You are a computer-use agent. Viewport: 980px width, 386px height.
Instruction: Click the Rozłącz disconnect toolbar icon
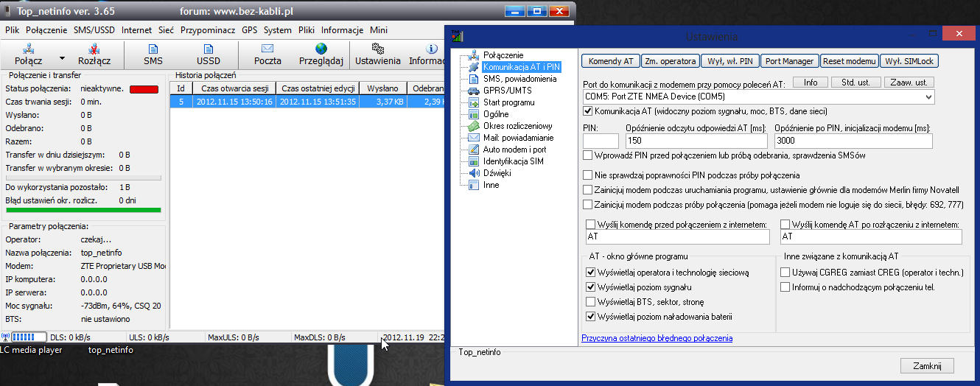[x=94, y=49]
